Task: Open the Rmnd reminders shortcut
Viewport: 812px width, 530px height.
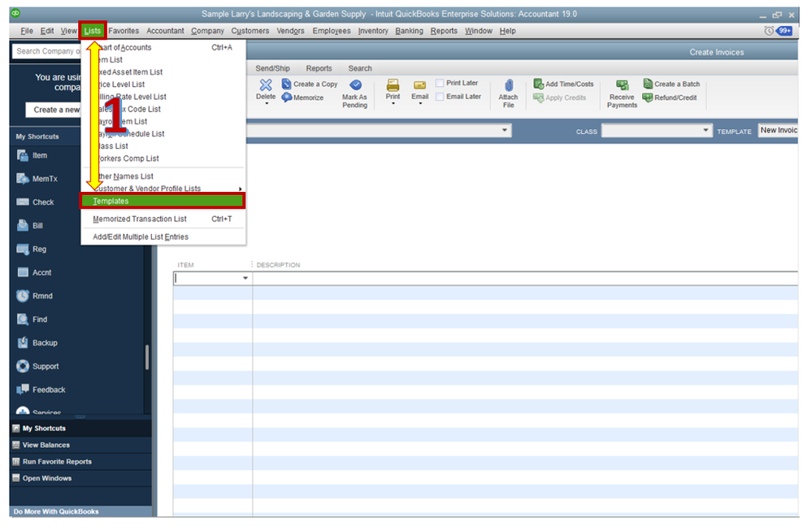Action: point(35,296)
